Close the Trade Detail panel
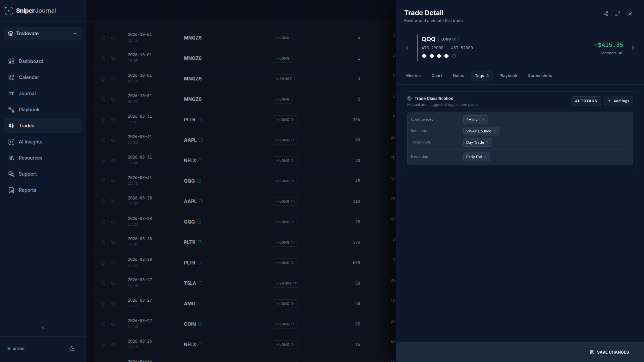 (630, 14)
